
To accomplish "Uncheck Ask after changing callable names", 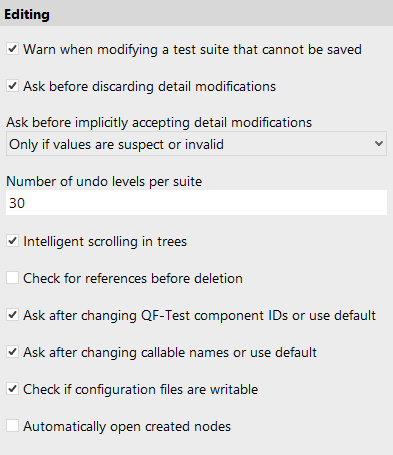I will click(12, 352).
